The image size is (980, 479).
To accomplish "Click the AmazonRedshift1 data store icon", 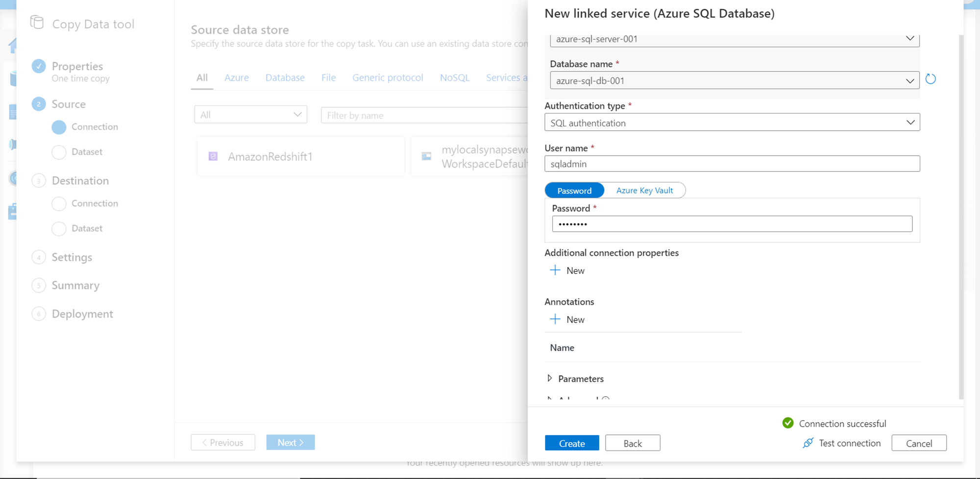I will pyautogui.click(x=213, y=156).
